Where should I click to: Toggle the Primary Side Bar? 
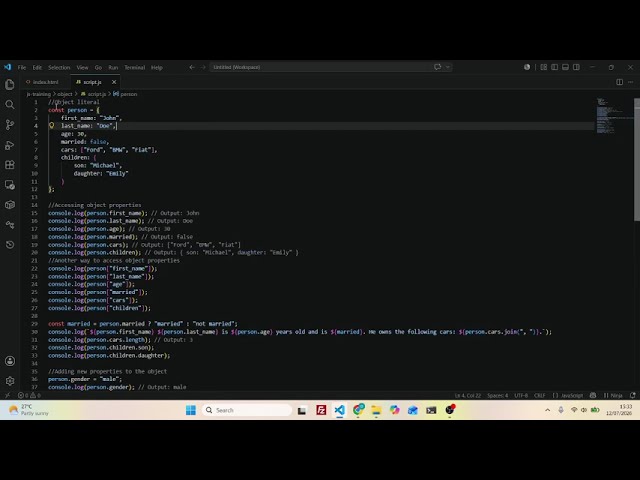click(x=554, y=67)
